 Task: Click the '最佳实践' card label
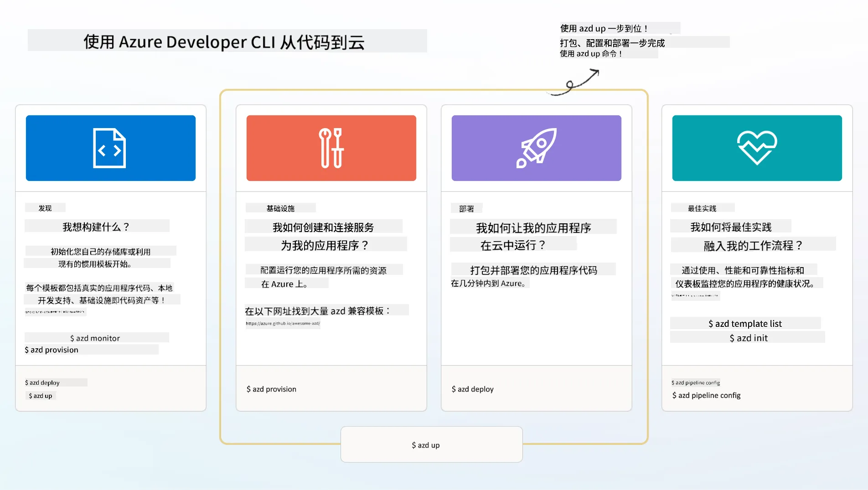[702, 208]
